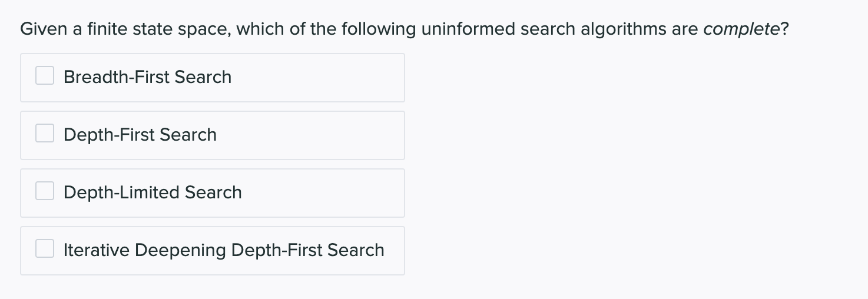Click empty space in the Breadth-First Search option row
The width and height of the screenshot is (868, 299).
(318, 77)
